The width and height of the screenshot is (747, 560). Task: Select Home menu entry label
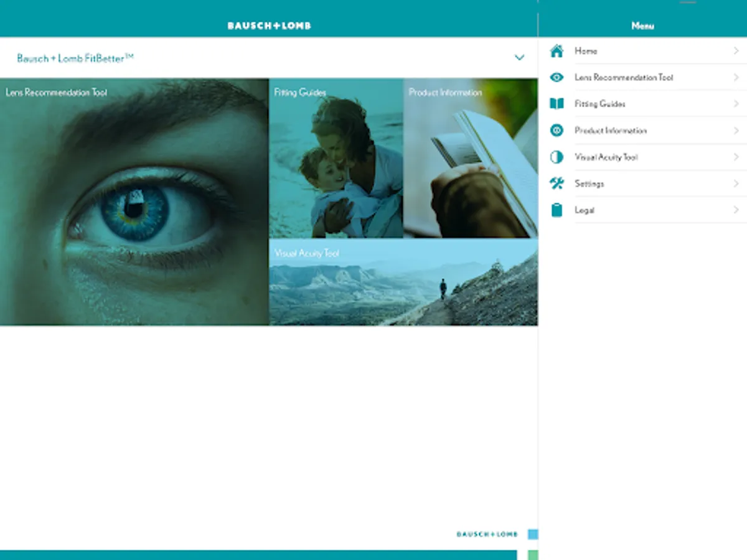[x=586, y=51]
